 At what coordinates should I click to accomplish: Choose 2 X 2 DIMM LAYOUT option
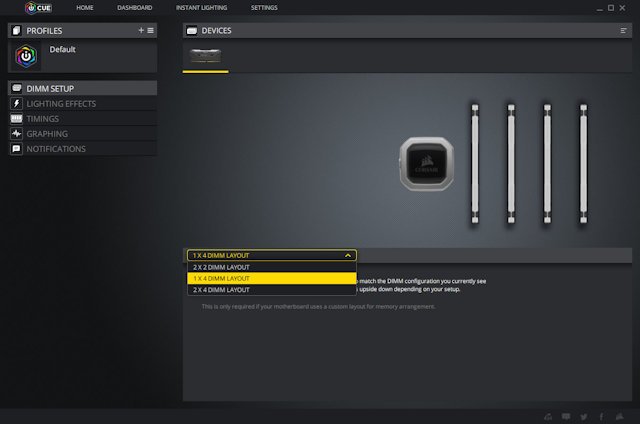[272, 267]
